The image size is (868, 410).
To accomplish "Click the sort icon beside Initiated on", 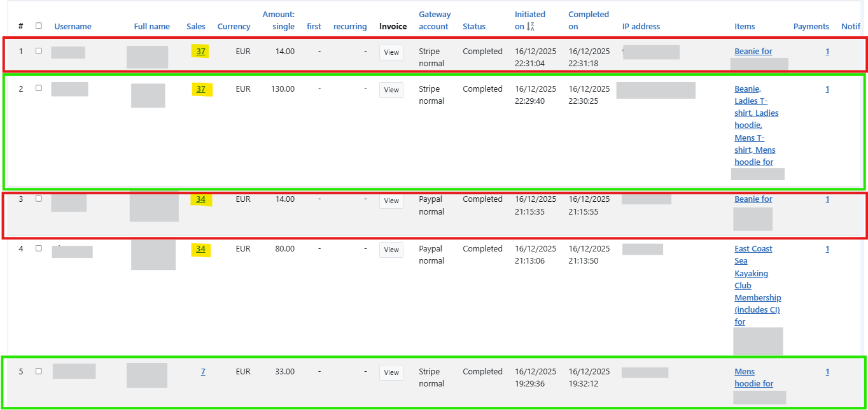I will pos(531,27).
